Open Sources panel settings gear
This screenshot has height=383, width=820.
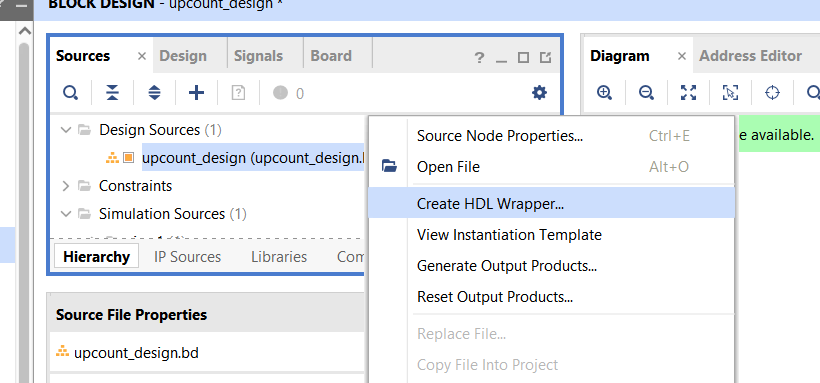(x=539, y=93)
